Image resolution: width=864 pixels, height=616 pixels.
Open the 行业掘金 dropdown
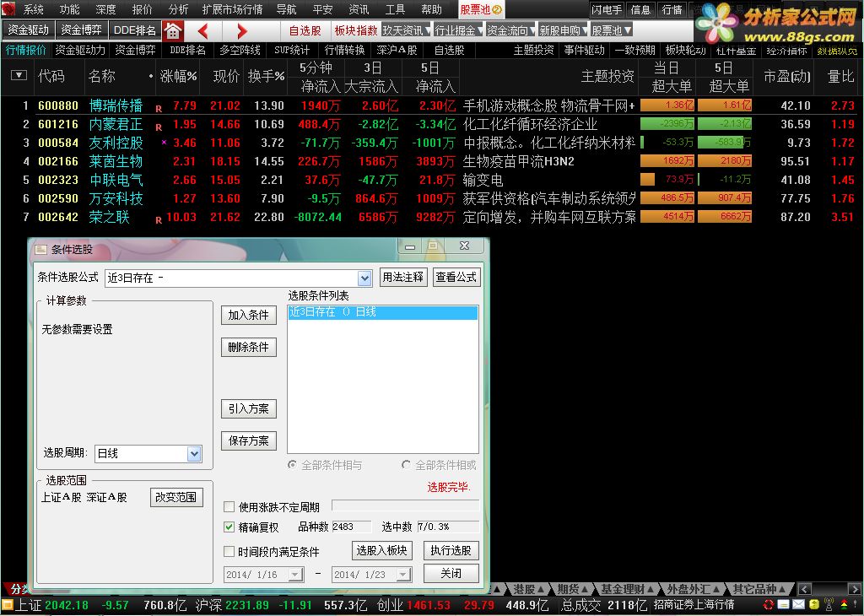coord(458,30)
